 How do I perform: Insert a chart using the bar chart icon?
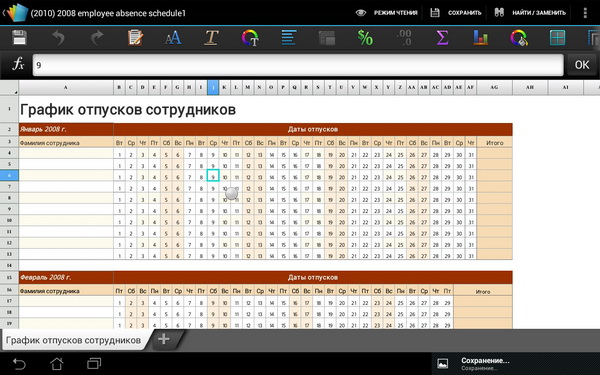pyautogui.click(x=481, y=38)
